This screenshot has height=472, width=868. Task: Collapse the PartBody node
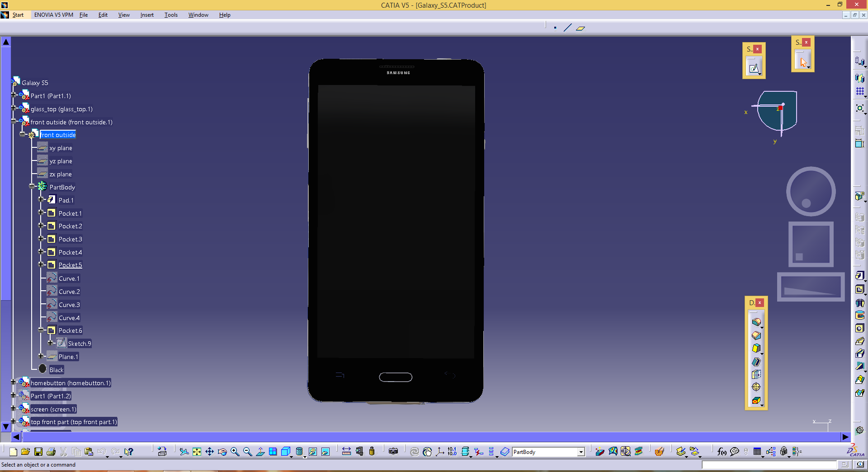tap(32, 186)
